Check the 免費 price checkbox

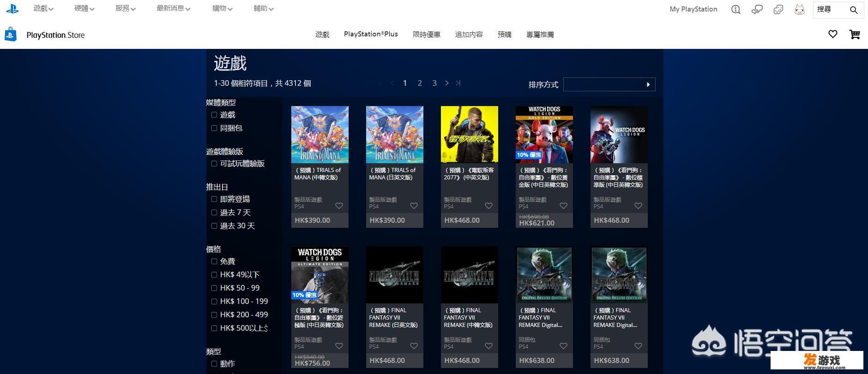pos(214,261)
